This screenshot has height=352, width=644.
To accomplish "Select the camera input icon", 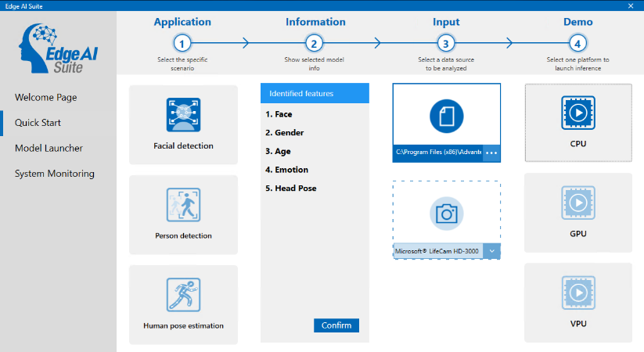I will point(446,214).
